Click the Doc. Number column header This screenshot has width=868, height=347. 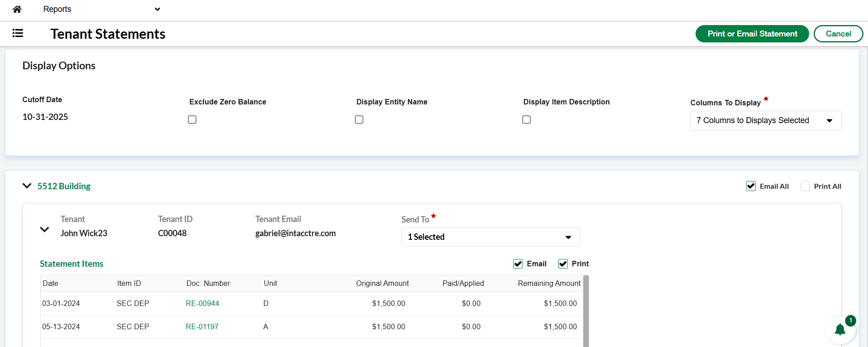pos(208,284)
